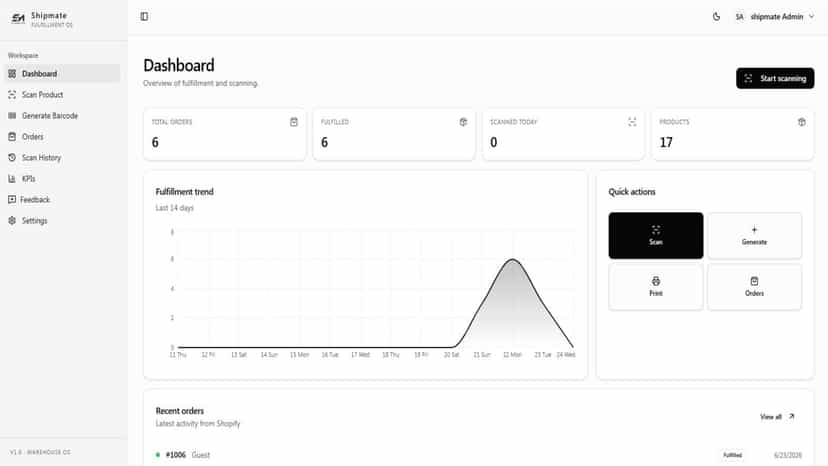Image resolution: width=828 pixels, height=466 pixels.
Task: Click the Scan Product sidebar icon
Action: [x=12, y=95]
